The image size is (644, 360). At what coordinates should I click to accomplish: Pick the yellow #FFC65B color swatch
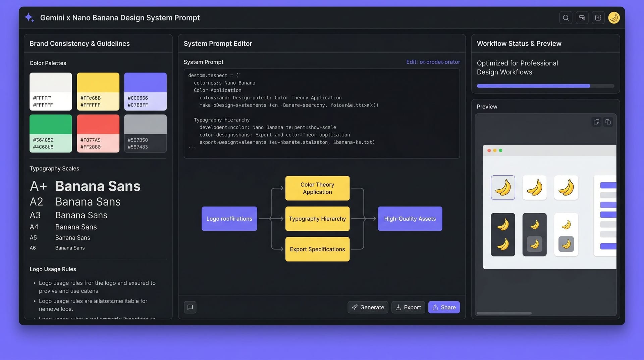pyautogui.click(x=98, y=91)
